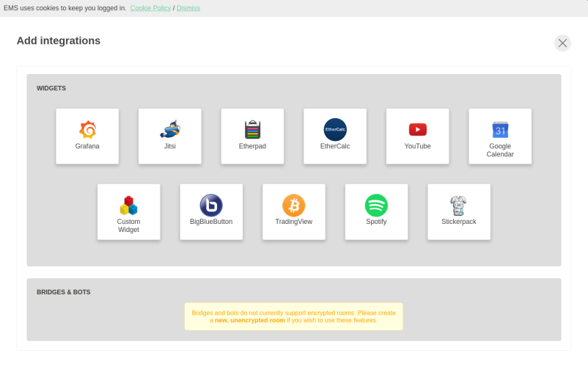Open Google Calendar widget icon
The width and height of the screenshot is (588, 367).
[x=500, y=130]
